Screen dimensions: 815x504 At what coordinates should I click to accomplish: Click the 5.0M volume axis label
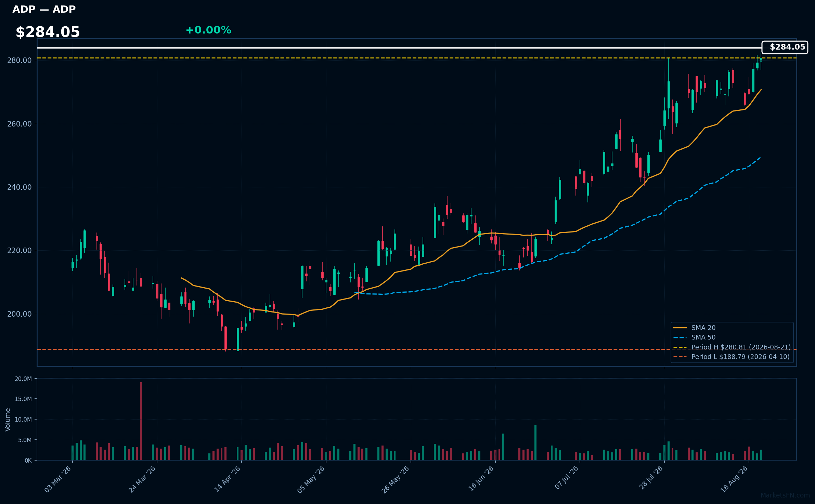(x=25, y=440)
